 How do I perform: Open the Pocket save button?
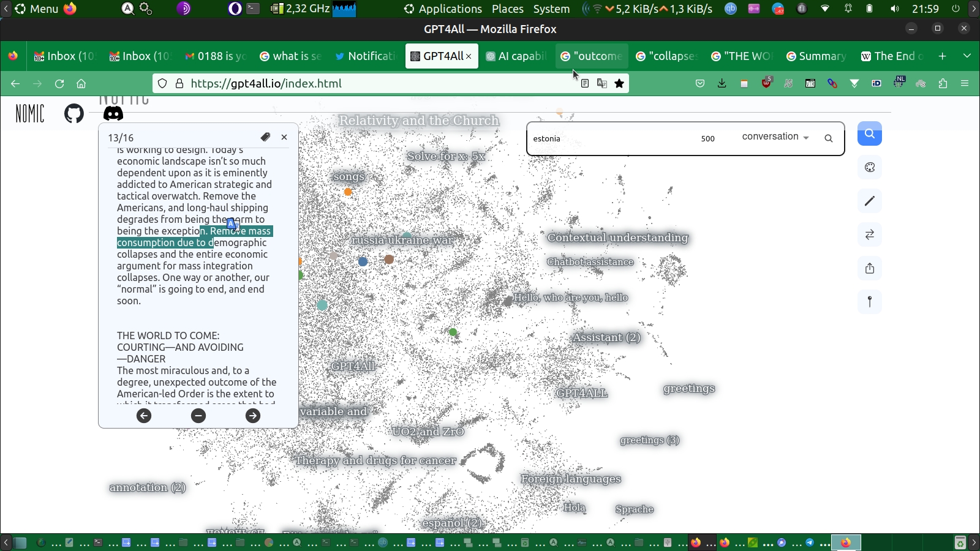pyautogui.click(x=700, y=83)
